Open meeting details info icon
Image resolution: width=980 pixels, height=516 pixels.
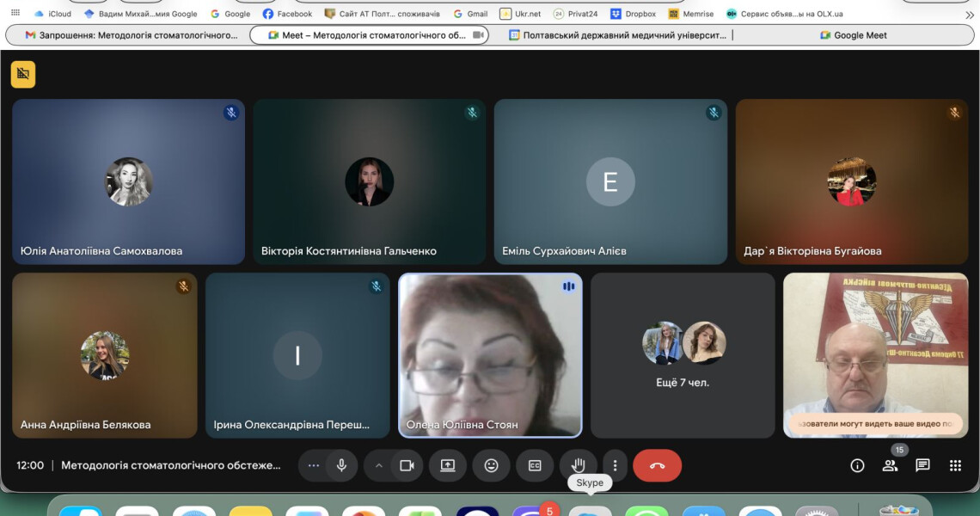tap(857, 465)
